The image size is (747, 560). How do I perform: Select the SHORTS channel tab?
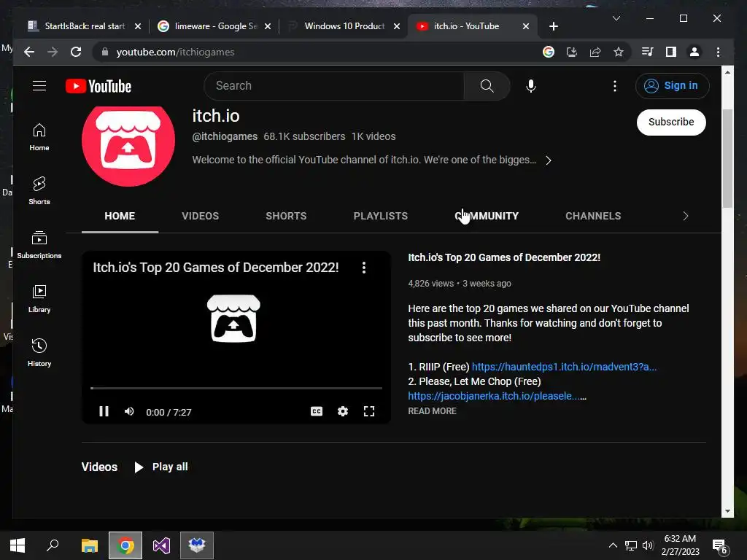click(286, 216)
